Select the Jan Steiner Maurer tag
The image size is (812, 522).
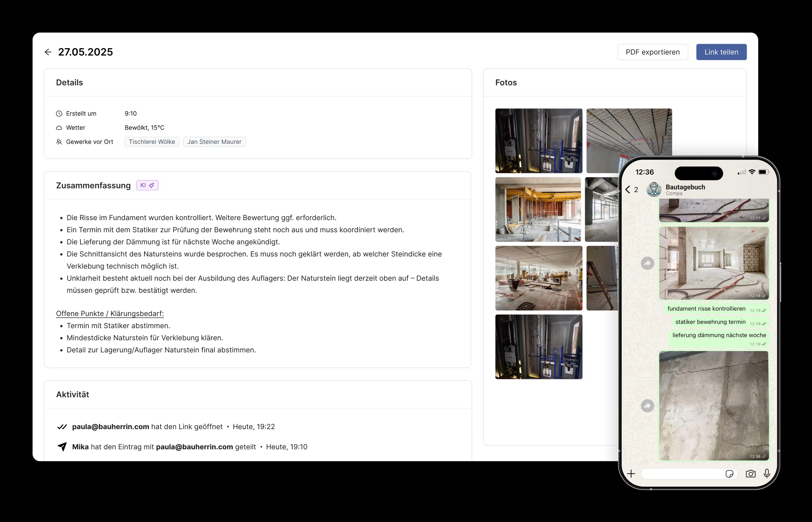point(214,142)
